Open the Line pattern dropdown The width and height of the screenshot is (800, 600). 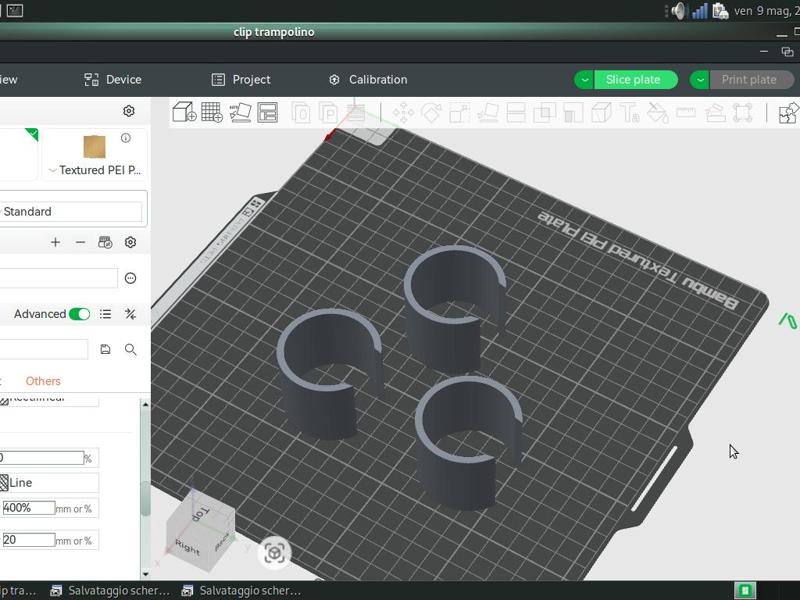point(50,483)
